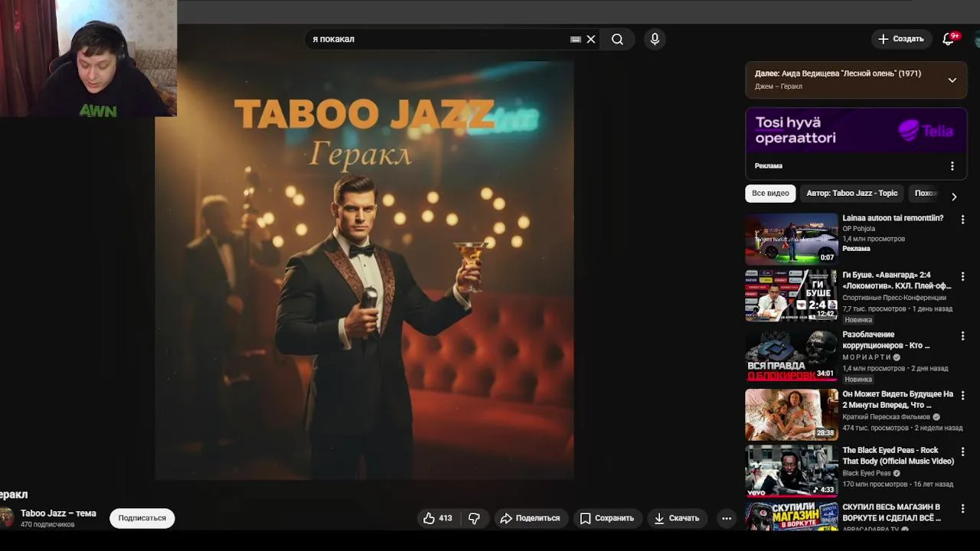Click the Сохранить (Save) button
The image size is (980, 551).
coord(606,518)
